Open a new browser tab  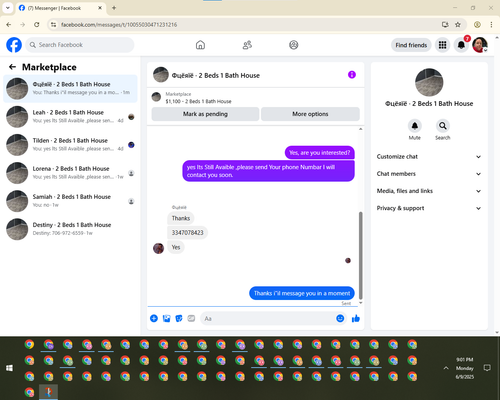click(x=114, y=8)
